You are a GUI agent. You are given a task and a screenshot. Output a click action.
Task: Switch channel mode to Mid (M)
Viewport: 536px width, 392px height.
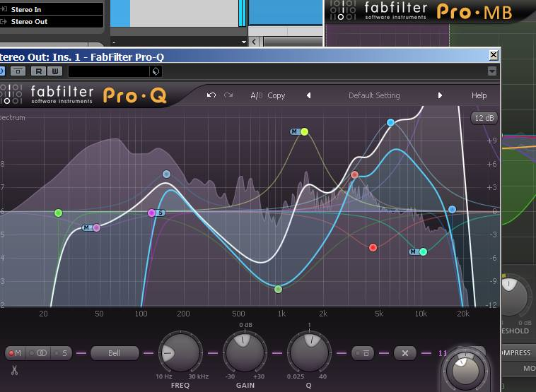click(x=15, y=353)
